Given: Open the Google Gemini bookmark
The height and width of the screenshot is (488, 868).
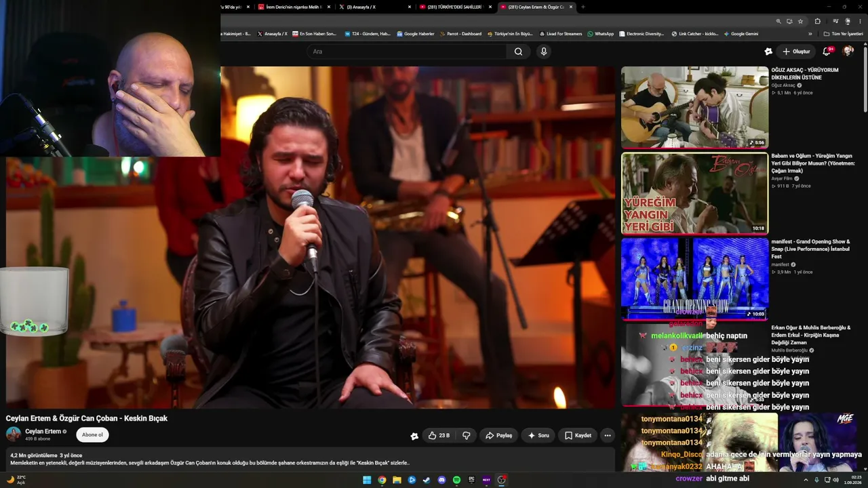Looking at the screenshot, I should tap(741, 34).
